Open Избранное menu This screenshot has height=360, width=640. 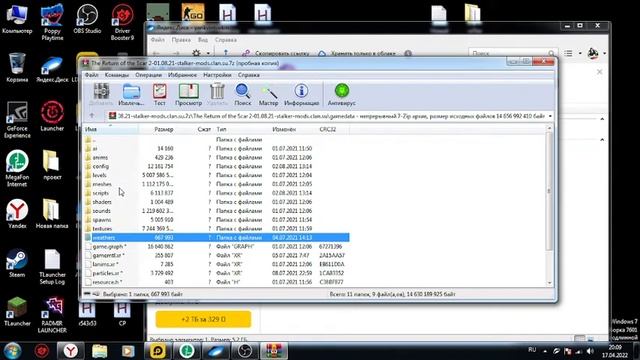(182, 75)
